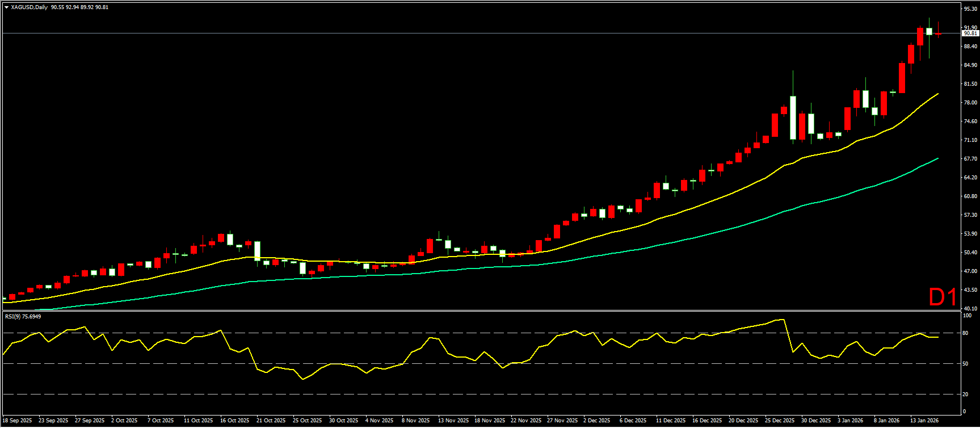This screenshot has width=980, height=428.
Task: Click the RSI trough near 25 Oct 2025
Action: tap(302, 379)
